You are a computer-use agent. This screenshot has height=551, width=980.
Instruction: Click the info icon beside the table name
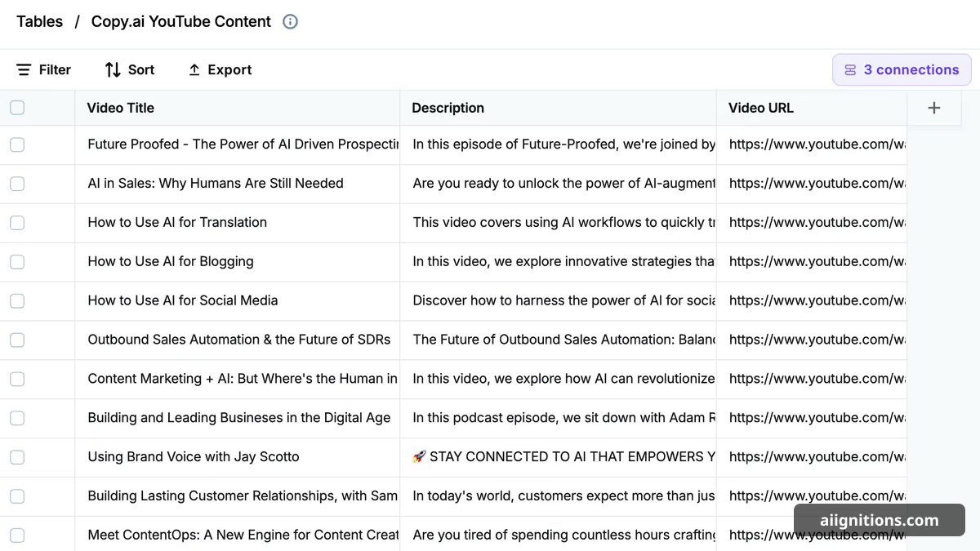[290, 22]
